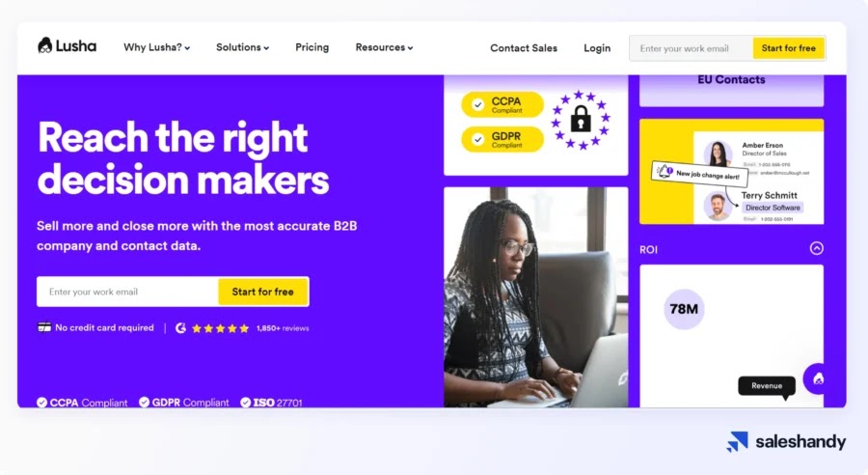
Task: Click the header work email field
Action: click(x=691, y=48)
